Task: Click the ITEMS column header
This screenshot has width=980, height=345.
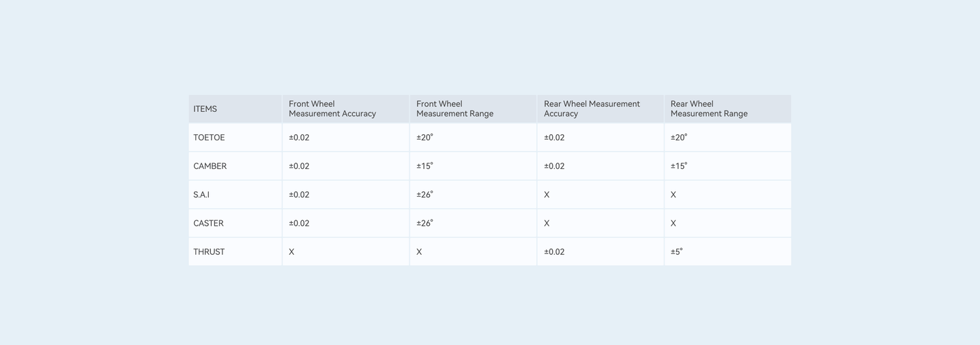Action: click(x=205, y=109)
